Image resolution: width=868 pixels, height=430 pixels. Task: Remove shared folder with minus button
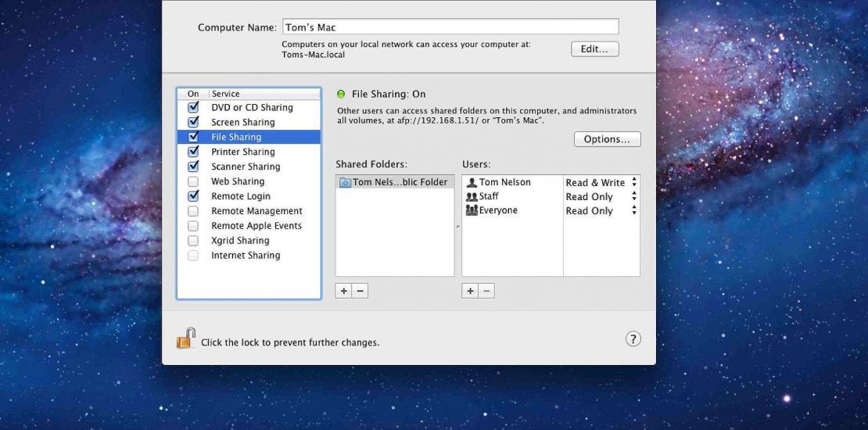point(360,291)
